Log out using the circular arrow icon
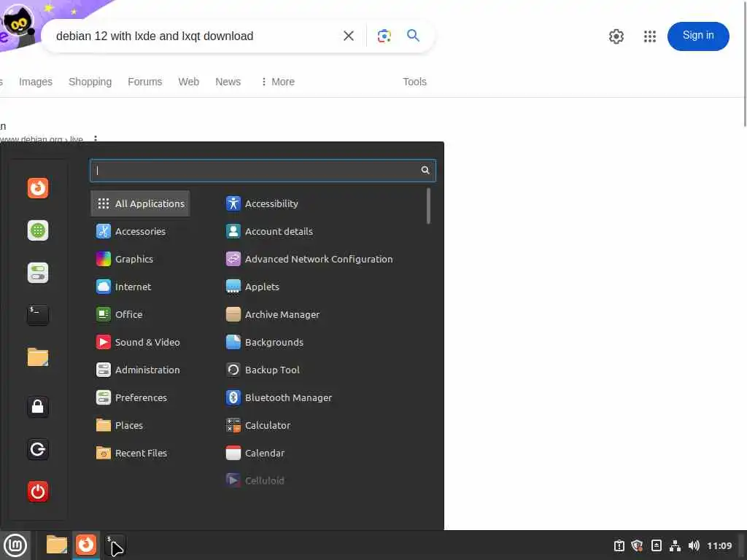Image resolution: width=747 pixels, height=560 pixels. (x=38, y=449)
